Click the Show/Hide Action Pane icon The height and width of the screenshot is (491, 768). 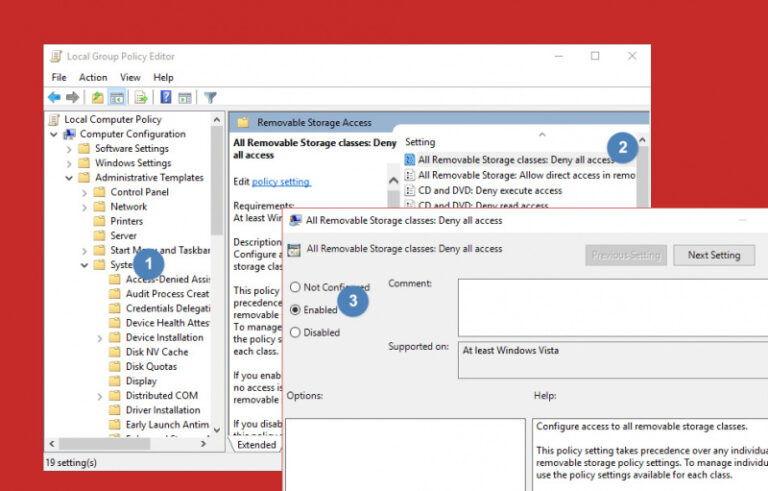tap(185, 97)
